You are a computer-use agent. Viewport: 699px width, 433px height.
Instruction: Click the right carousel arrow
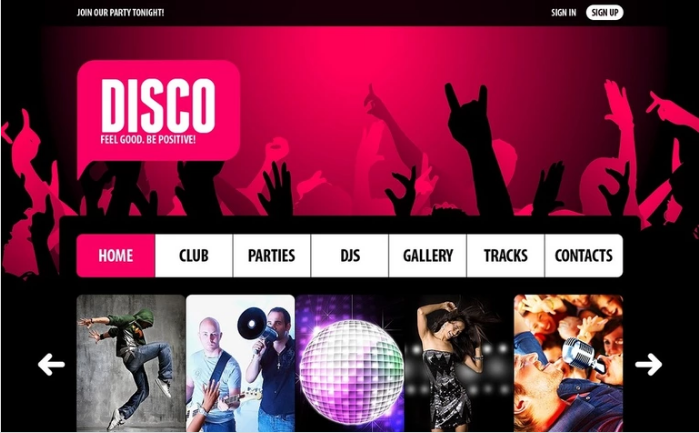click(x=648, y=364)
